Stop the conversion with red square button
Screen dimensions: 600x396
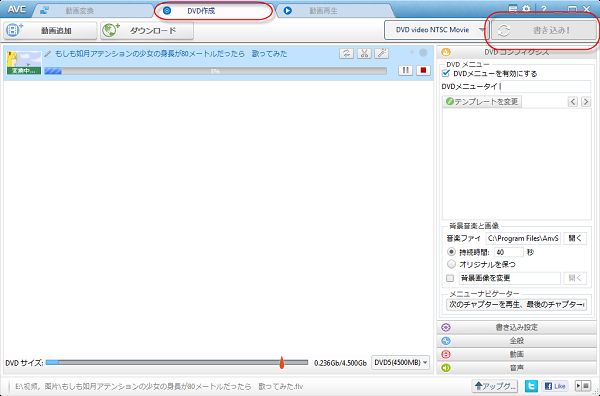[423, 70]
